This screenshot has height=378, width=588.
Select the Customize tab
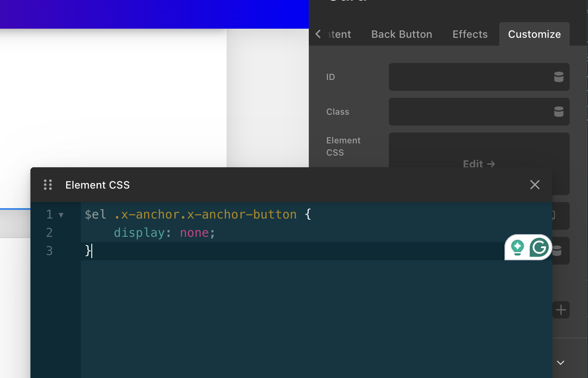point(534,34)
